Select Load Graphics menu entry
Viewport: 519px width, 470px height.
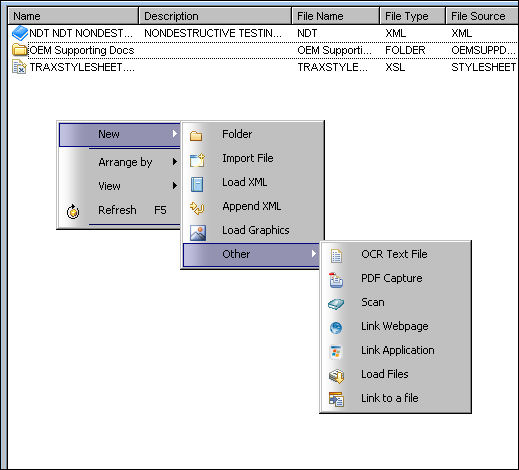click(252, 231)
